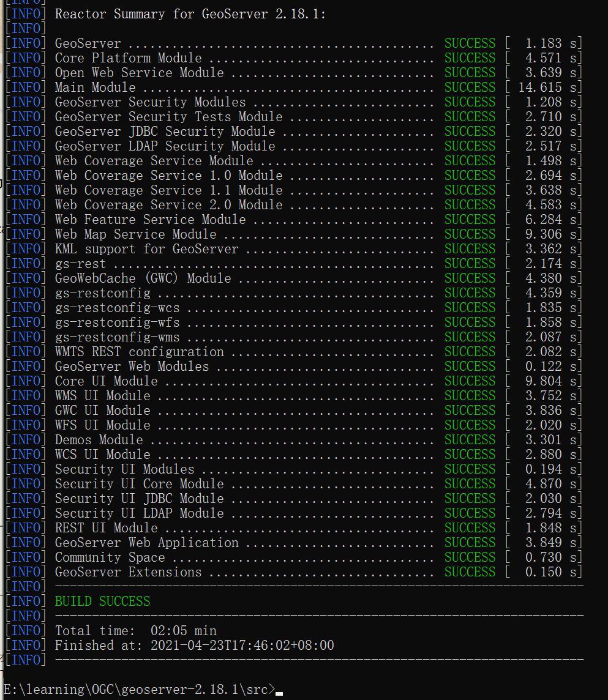Select the Total time 02:05 min line
Screen dimensions: 608x700
[x=135, y=631]
